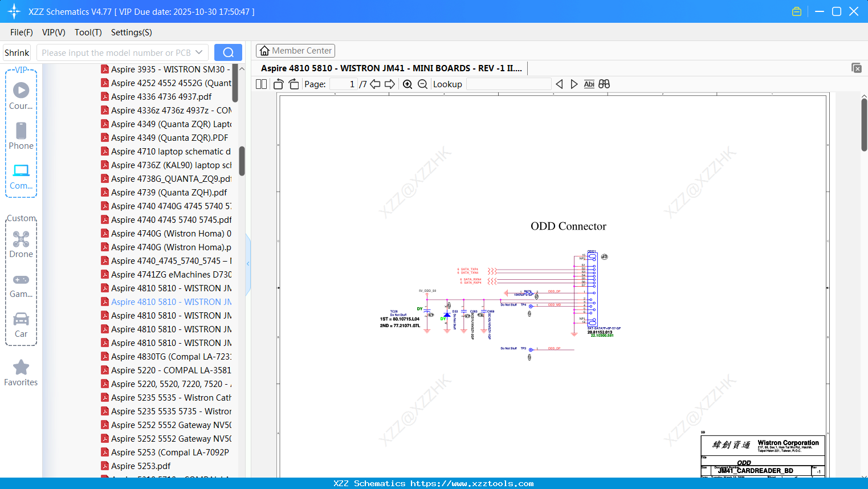Rotate the page clockwise
This screenshot has width=868, height=489.
click(x=294, y=84)
